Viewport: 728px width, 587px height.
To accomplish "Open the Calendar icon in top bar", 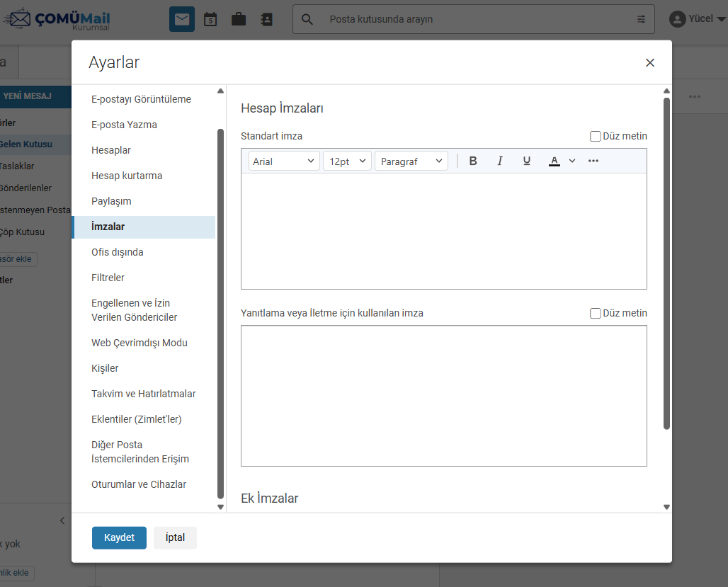I will point(210,20).
